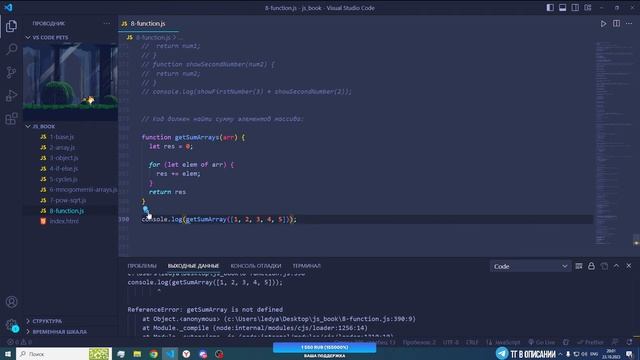
Task: Click Go Live in the status bar
Action: coord(542,342)
